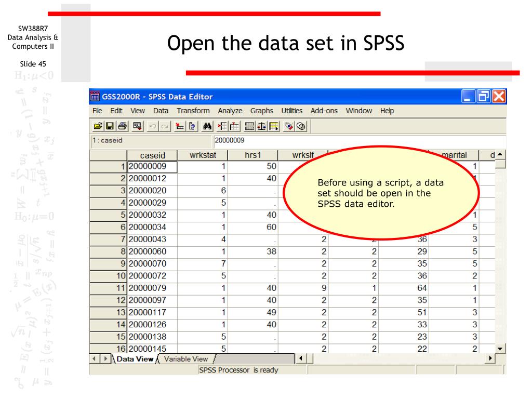Select row header number 16
Image resolution: width=532 pixels, height=399 pixels.
coord(108,349)
